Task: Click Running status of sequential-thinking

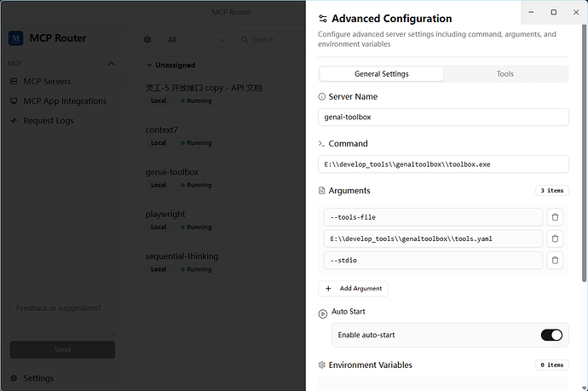Action: (196, 269)
